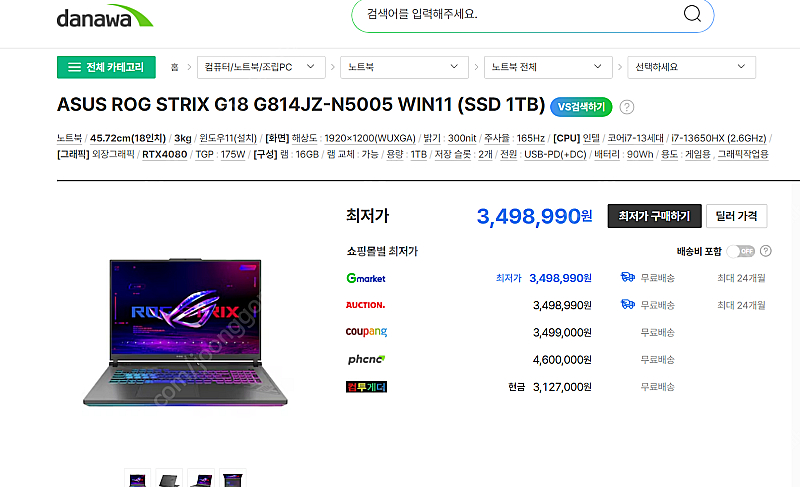Click the search input field
The width and height of the screenshot is (800, 487).
tap(520, 14)
